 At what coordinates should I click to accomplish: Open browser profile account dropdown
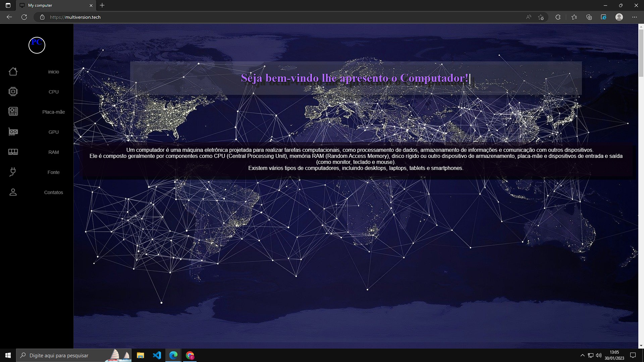tap(619, 17)
